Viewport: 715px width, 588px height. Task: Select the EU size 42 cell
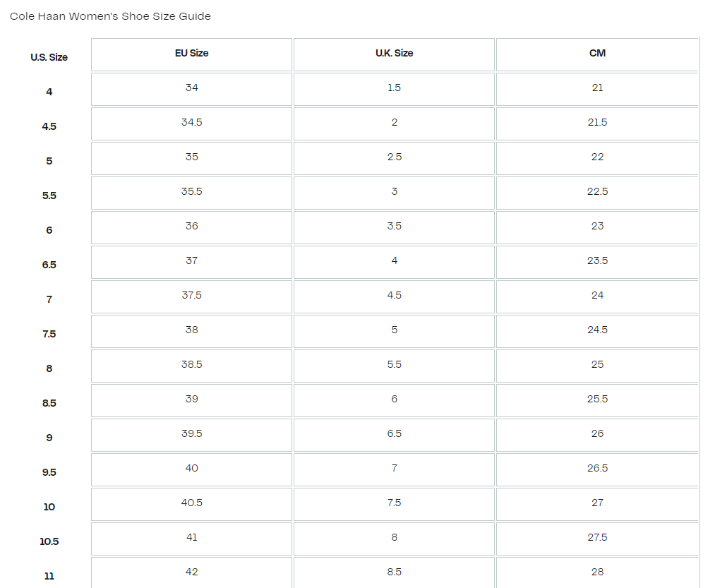191,572
